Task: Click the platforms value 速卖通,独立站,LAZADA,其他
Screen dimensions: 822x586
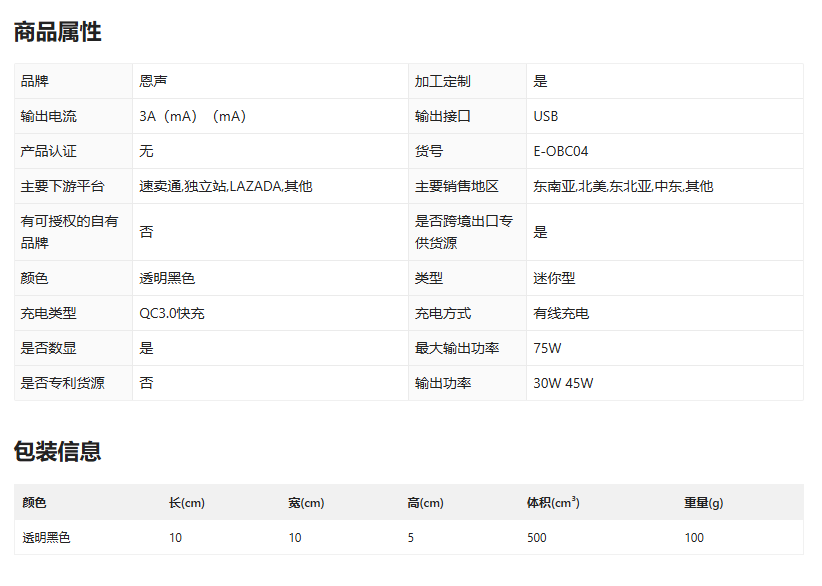Action: 225,186
